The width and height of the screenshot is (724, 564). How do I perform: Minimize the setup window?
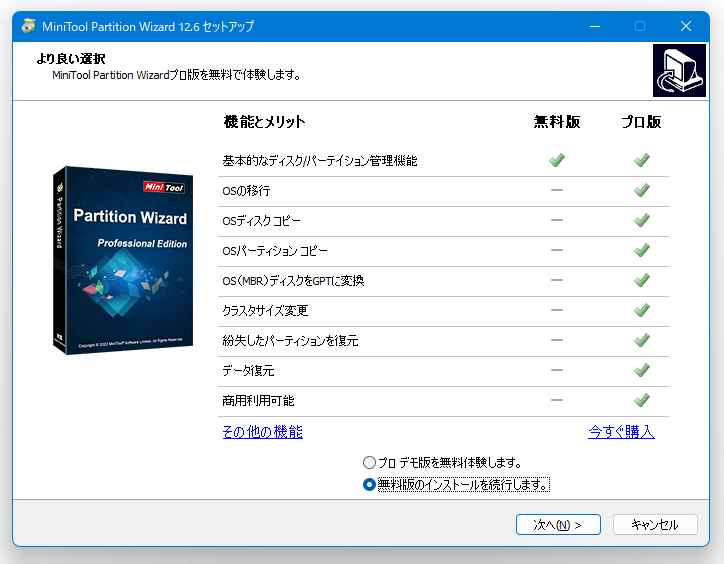coord(595,26)
